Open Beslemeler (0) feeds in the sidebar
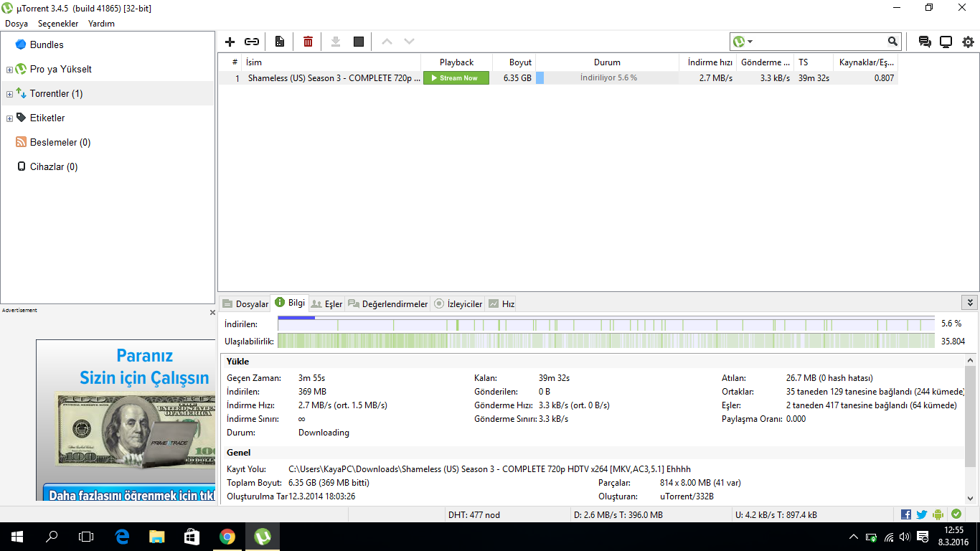Screen dimensions: 980x551 [60, 142]
